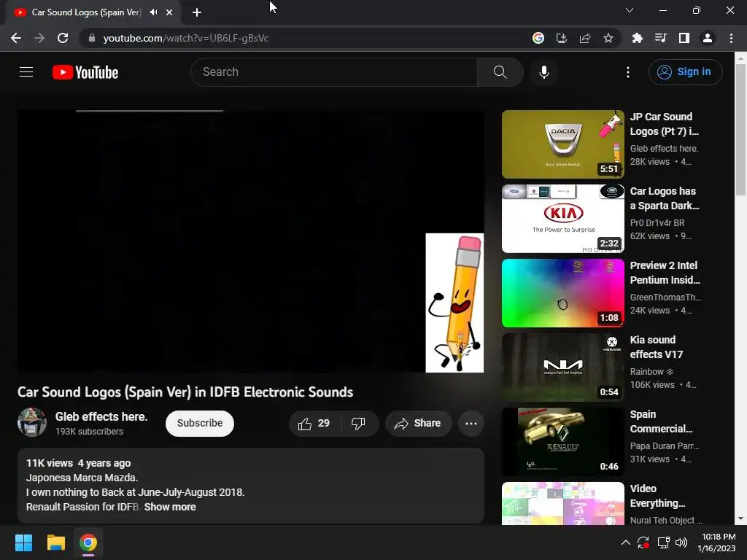Open the YouTube hamburger guide menu
Image resolution: width=747 pixels, height=560 pixels.
[26, 72]
